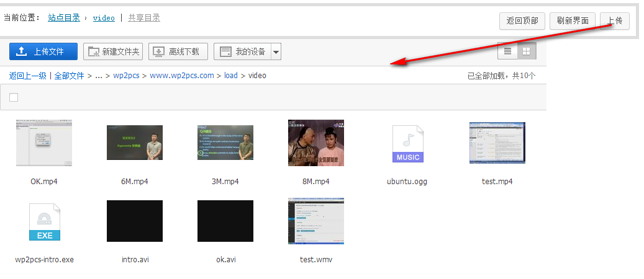
Task: Select the intro.avi black thumbnail
Action: click(135, 221)
